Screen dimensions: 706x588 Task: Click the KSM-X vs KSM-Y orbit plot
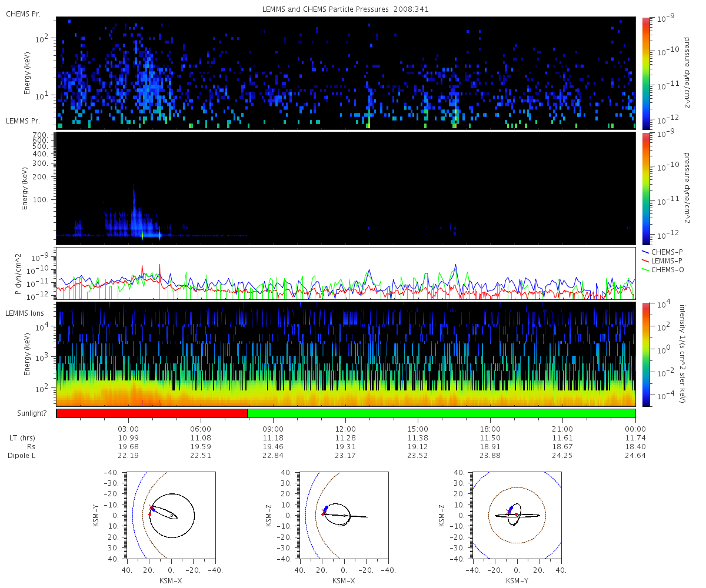[171, 515]
